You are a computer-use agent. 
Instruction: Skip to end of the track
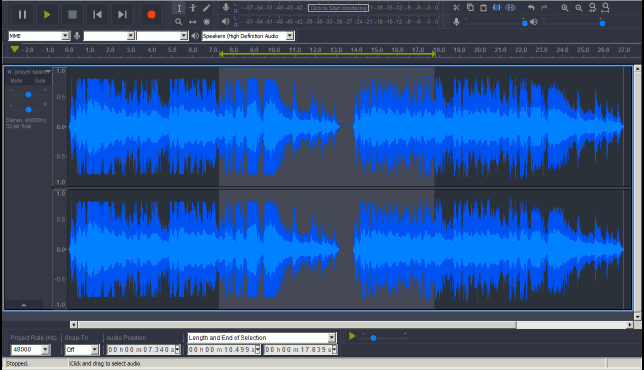[x=122, y=15]
